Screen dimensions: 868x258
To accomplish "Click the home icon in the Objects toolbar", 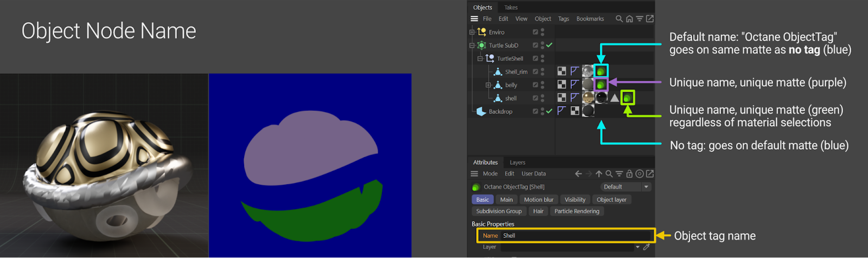I will 629,19.
